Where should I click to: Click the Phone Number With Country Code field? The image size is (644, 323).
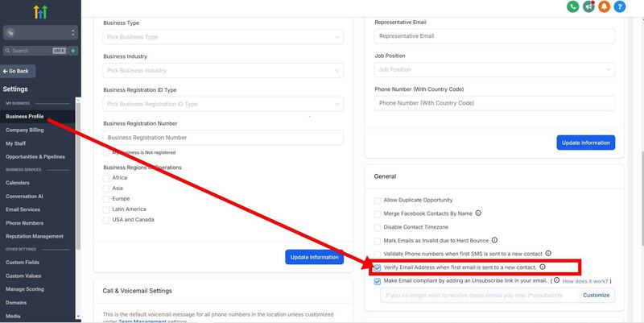494,103
